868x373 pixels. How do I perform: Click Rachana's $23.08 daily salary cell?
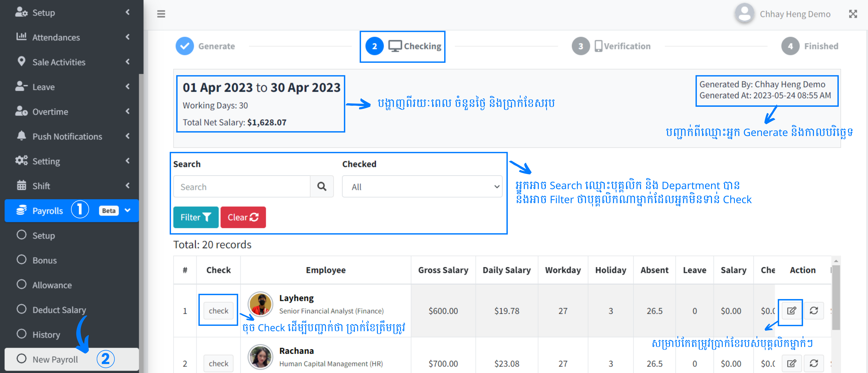(x=506, y=364)
